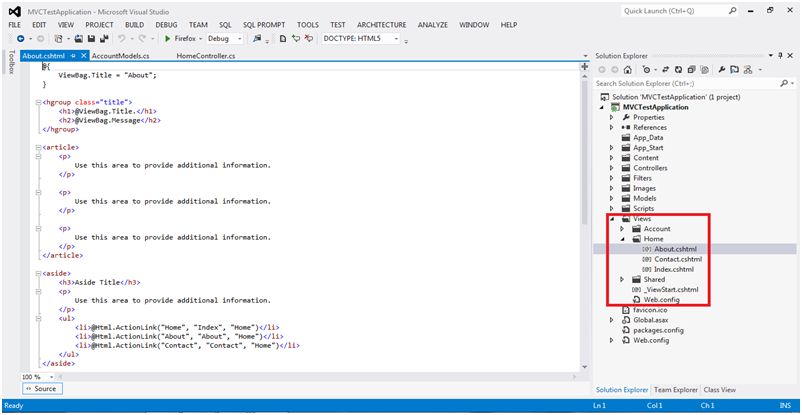Image resolution: width=802 pixels, height=415 pixels.
Task: Toggle pin on About.cshtml tab
Action: point(74,55)
